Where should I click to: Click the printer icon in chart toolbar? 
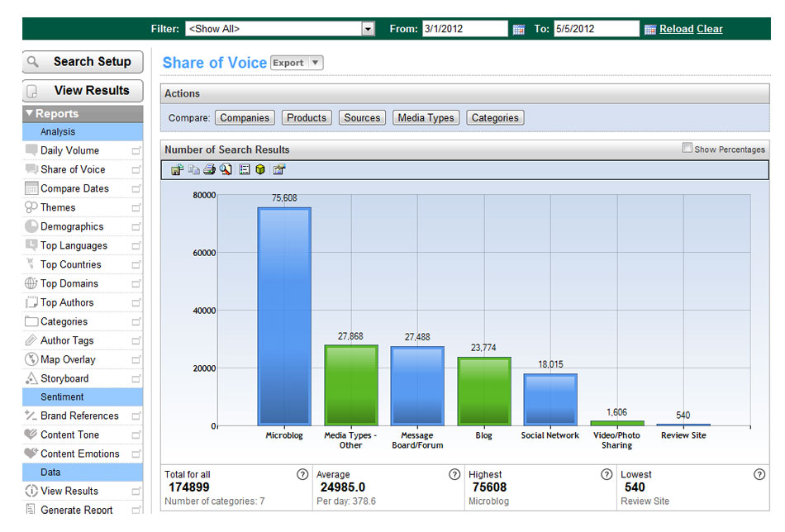tap(209, 169)
